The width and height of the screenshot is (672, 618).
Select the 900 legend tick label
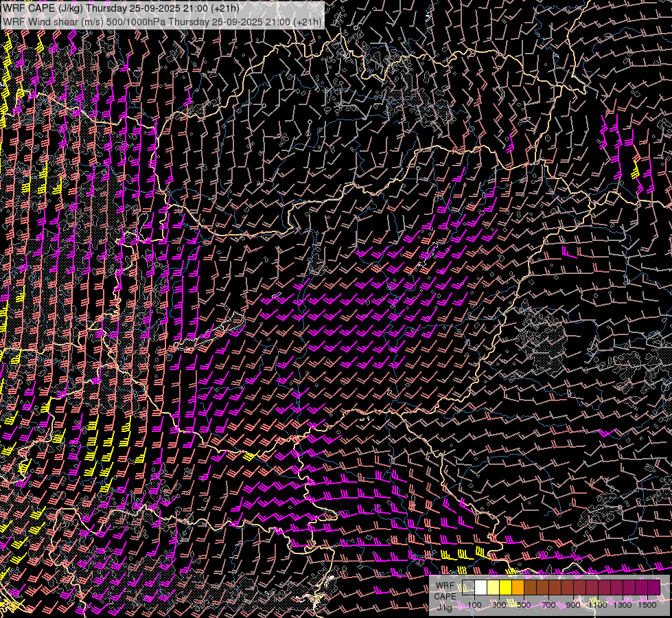(573, 605)
